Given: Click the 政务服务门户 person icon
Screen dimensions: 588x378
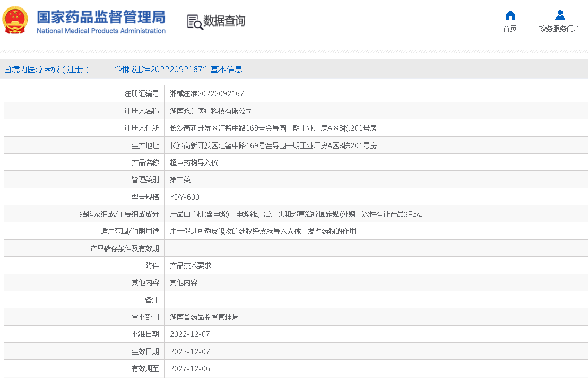Looking at the screenshot, I should coord(559,15).
